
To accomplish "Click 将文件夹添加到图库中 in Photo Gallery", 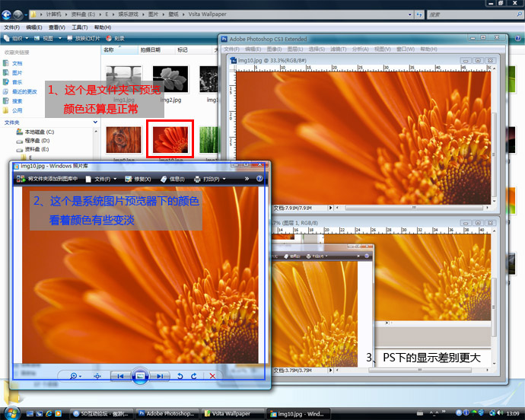I will tap(47, 180).
